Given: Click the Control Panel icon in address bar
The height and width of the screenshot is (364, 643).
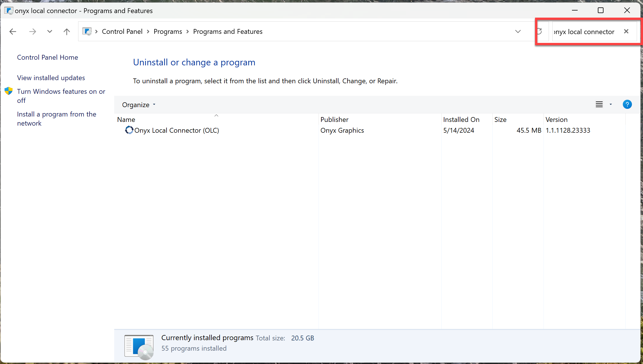Looking at the screenshot, I should pyautogui.click(x=87, y=31).
